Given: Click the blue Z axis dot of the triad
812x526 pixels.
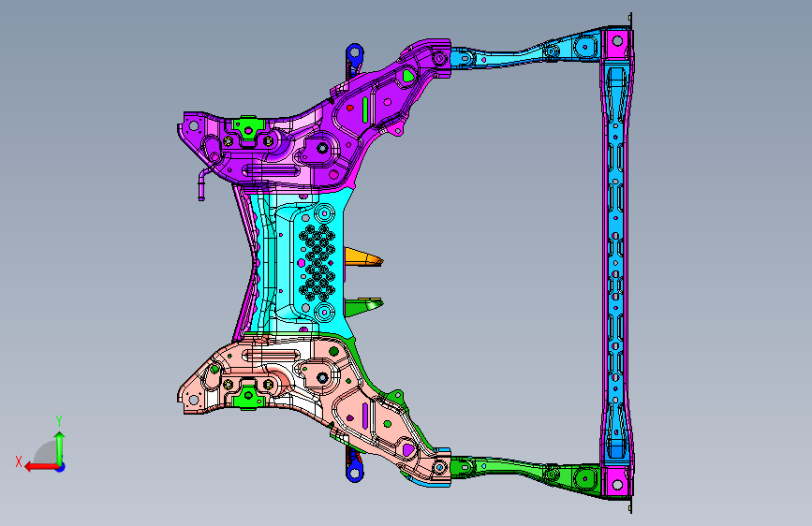Looking at the screenshot, I should click(x=61, y=467).
